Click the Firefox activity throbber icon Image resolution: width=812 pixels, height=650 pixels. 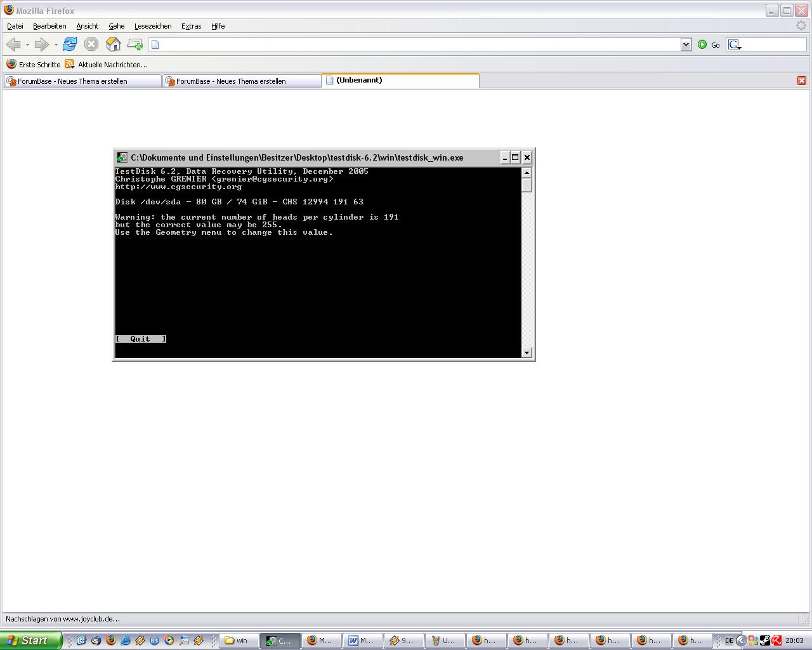[801, 25]
